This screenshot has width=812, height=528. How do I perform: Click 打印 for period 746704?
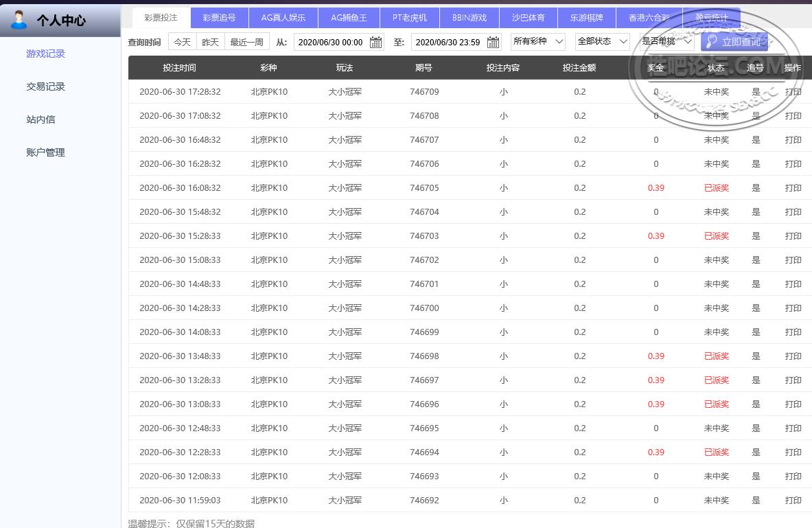(x=793, y=212)
